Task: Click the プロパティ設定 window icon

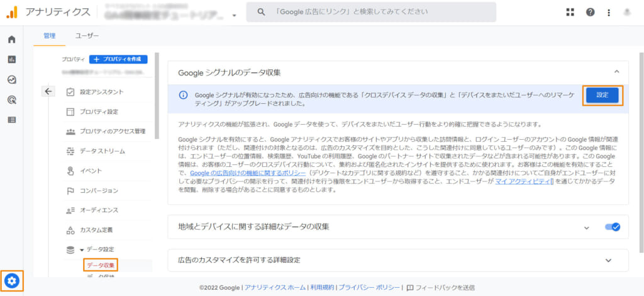Action: (70, 112)
